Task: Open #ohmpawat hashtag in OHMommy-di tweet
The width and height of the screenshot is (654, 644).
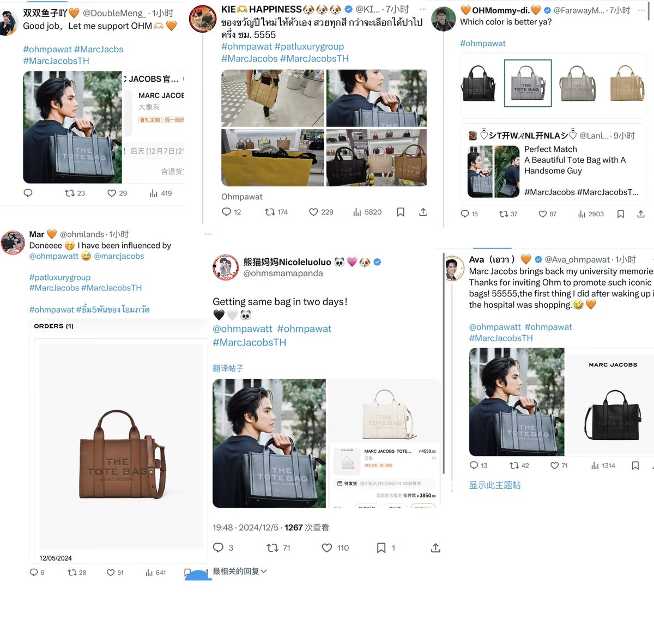Action: pos(483,43)
